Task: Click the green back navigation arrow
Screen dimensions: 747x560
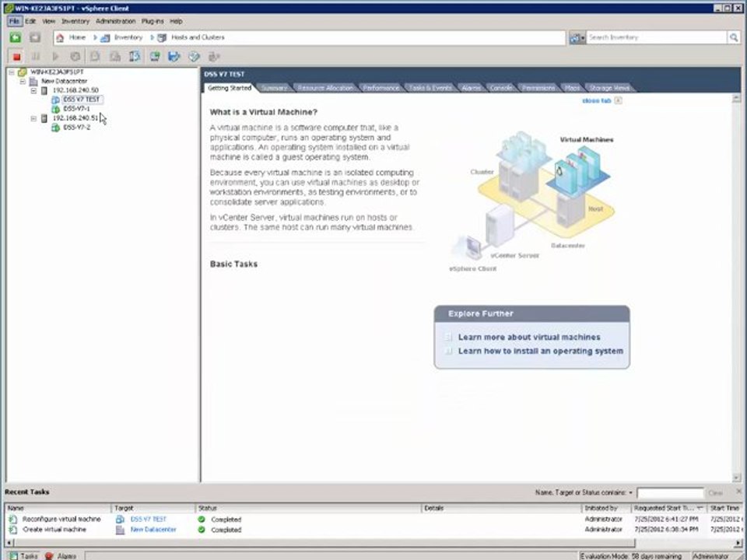Action: pos(16,37)
